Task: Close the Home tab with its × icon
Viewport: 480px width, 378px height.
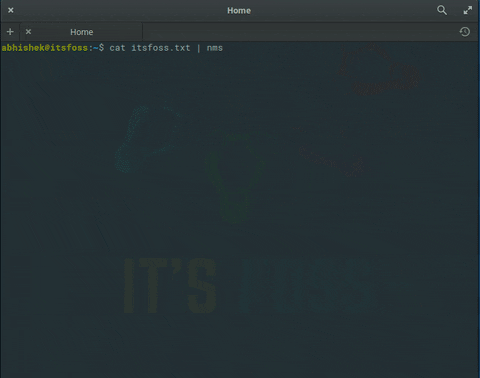Action: click(x=28, y=32)
